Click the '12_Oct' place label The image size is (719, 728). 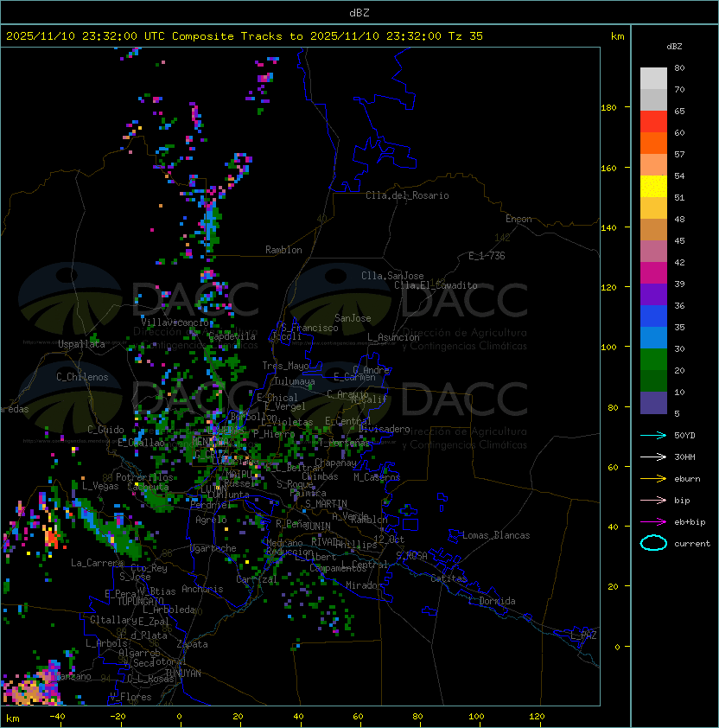point(389,540)
